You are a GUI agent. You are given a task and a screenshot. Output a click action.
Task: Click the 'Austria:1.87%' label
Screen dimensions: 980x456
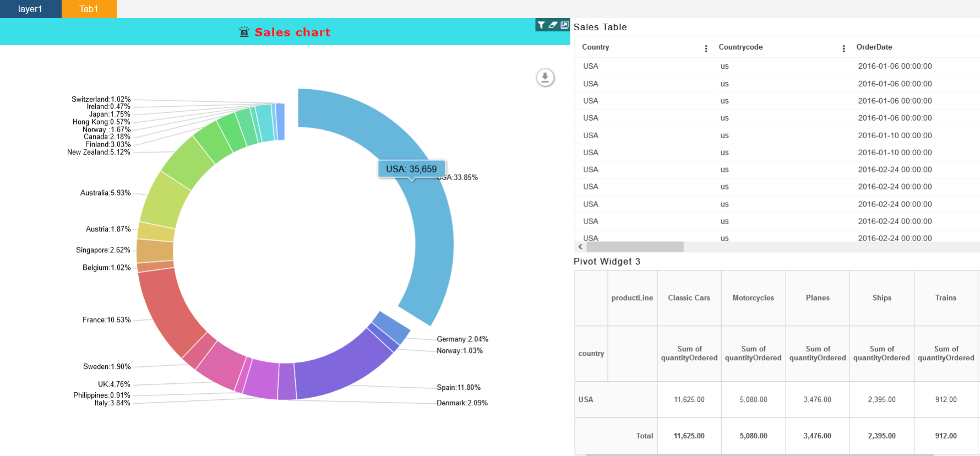click(x=108, y=230)
